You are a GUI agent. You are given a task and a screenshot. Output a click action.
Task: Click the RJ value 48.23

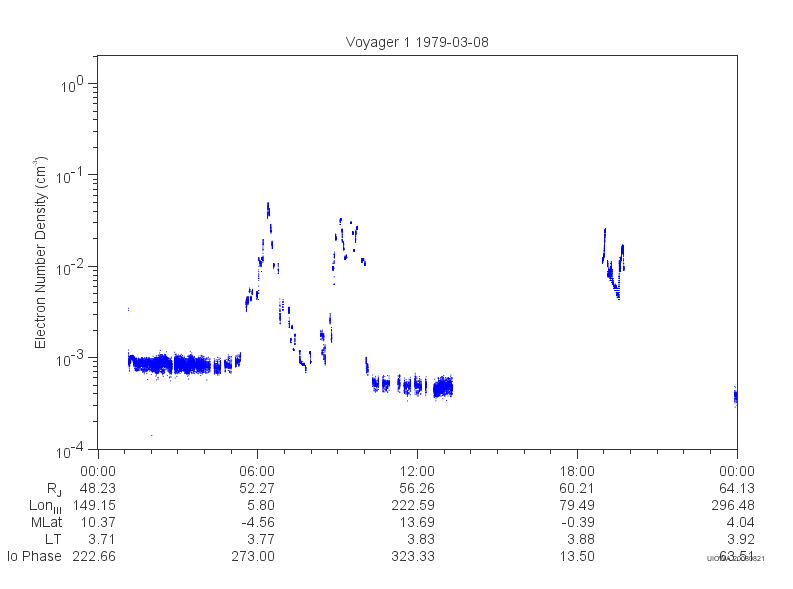point(98,488)
